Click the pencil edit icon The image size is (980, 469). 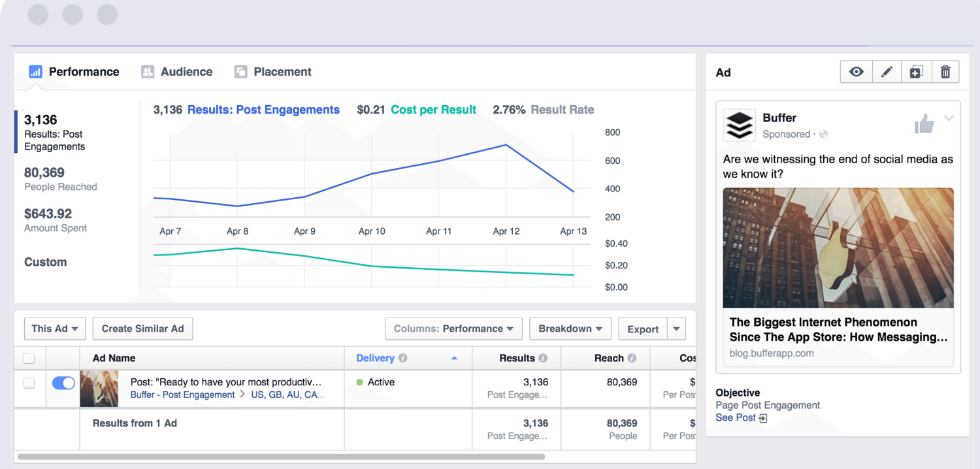[x=886, y=73]
